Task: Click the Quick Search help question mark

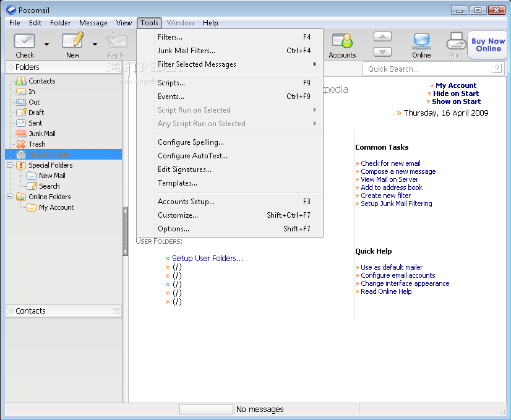Action: tap(497, 69)
